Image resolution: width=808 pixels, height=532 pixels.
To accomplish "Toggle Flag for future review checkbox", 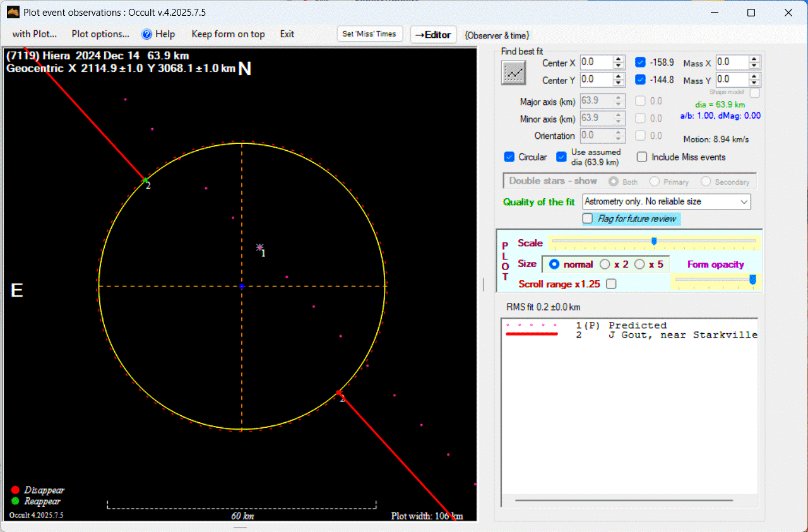I will (588, 219).
